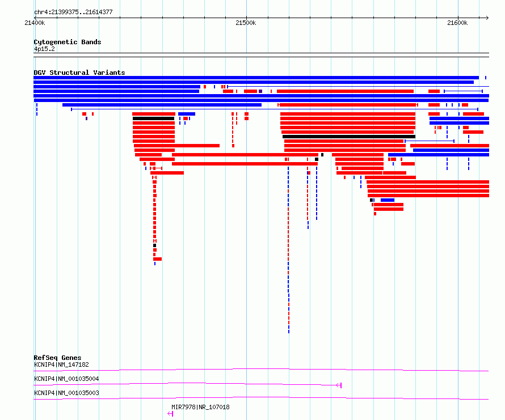
Task: Open the KCNIP4|NM_147182 gene label
Action: 61,364
